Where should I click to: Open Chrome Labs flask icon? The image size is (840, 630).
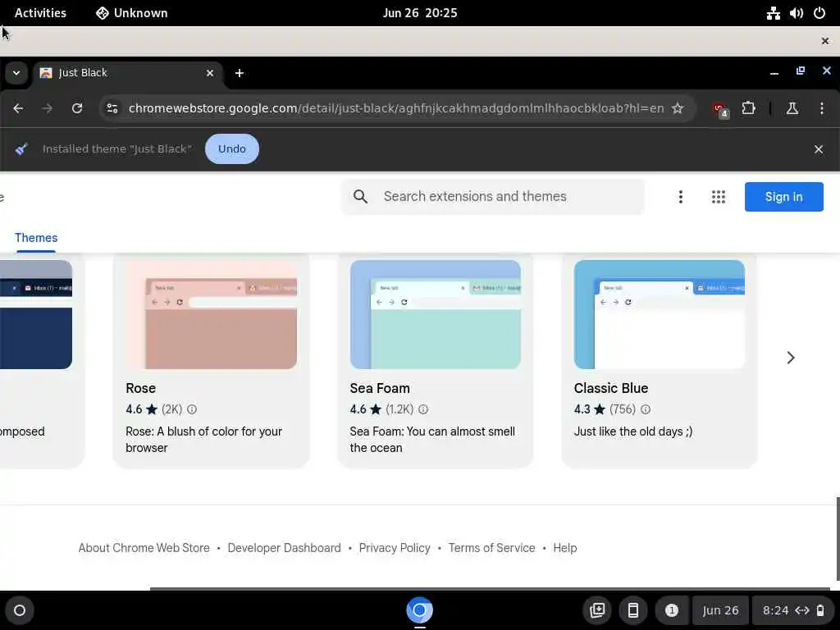pyautogui.click(x=792, y=108)
